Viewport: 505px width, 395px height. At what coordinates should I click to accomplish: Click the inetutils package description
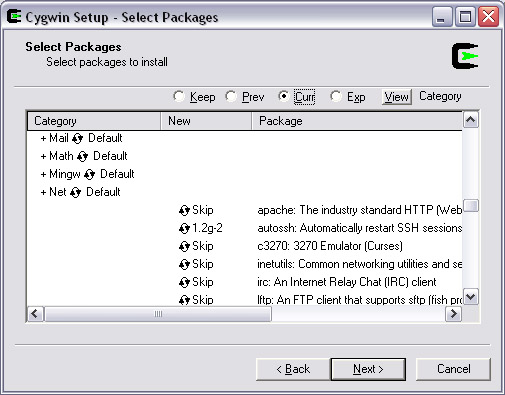point(360,264)
